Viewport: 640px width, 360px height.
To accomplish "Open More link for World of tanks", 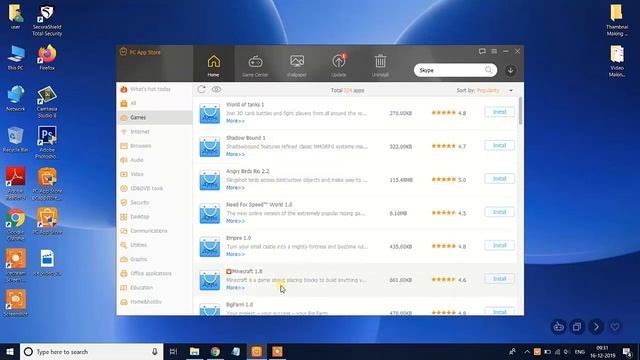I will (x=236, y=121).
